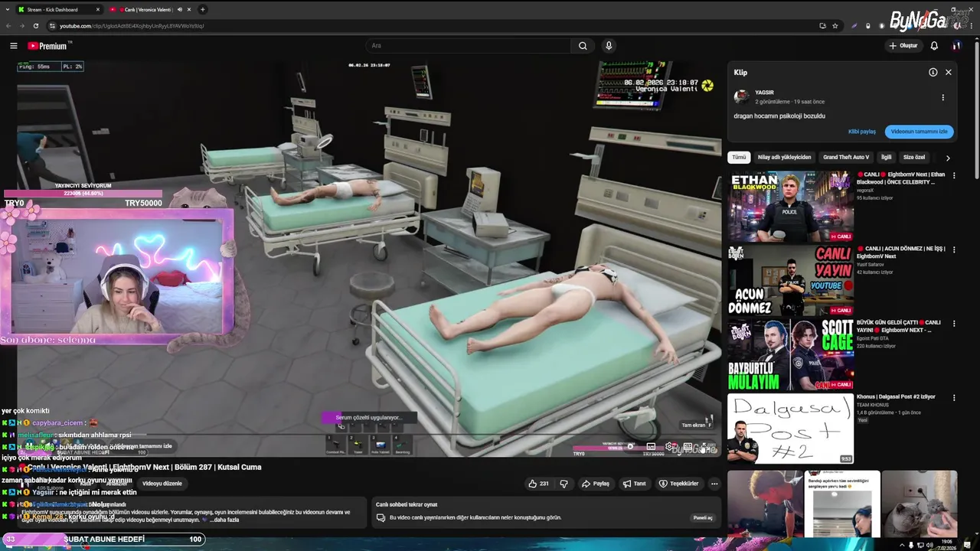The height and width of the screenshot is (551, 980).
Task: Click the Paylaş share button
Action: (596, 484)
